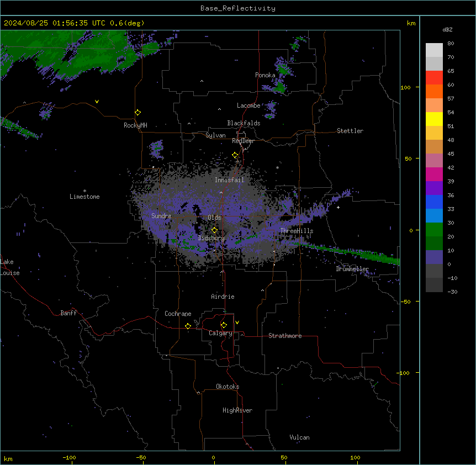Select the blue 33–36 dBZ legend swatch

pos(434,202)
